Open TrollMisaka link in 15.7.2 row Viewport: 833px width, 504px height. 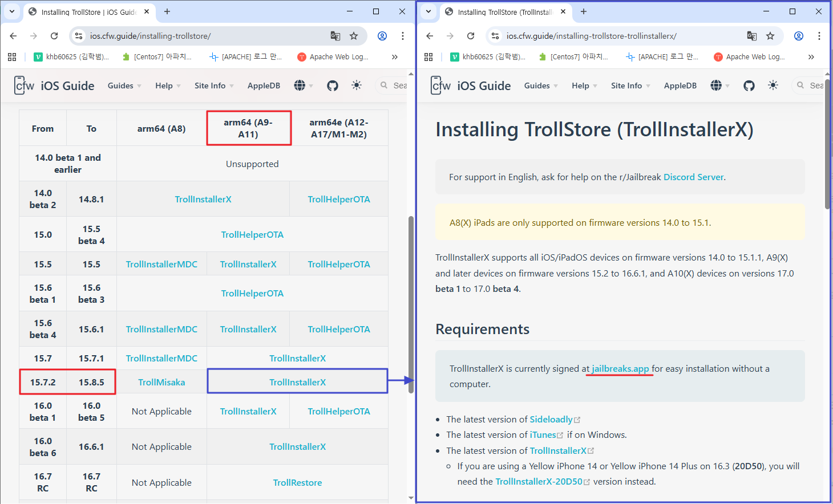[161, 383]
